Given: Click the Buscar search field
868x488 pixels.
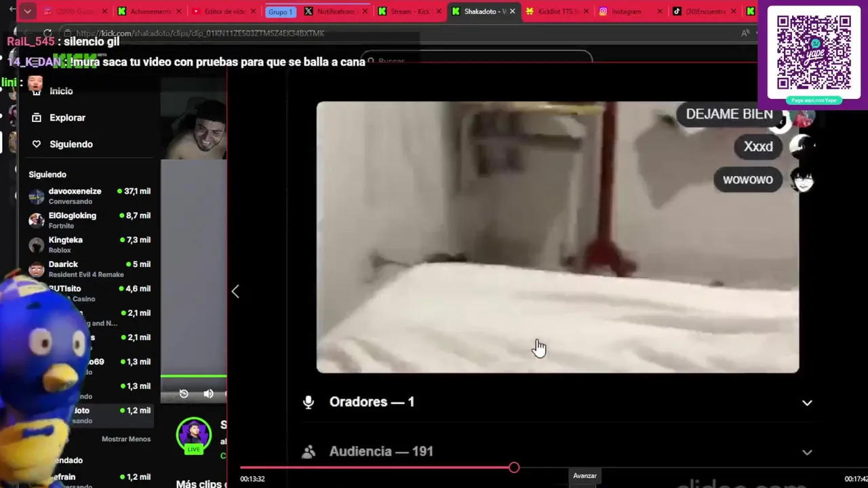Looking at the screenshot, I should coord(476,61).
